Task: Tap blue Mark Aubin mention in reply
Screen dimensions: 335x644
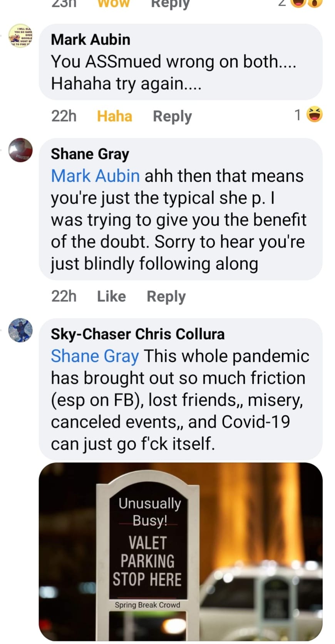Action: tap(95, 176)
